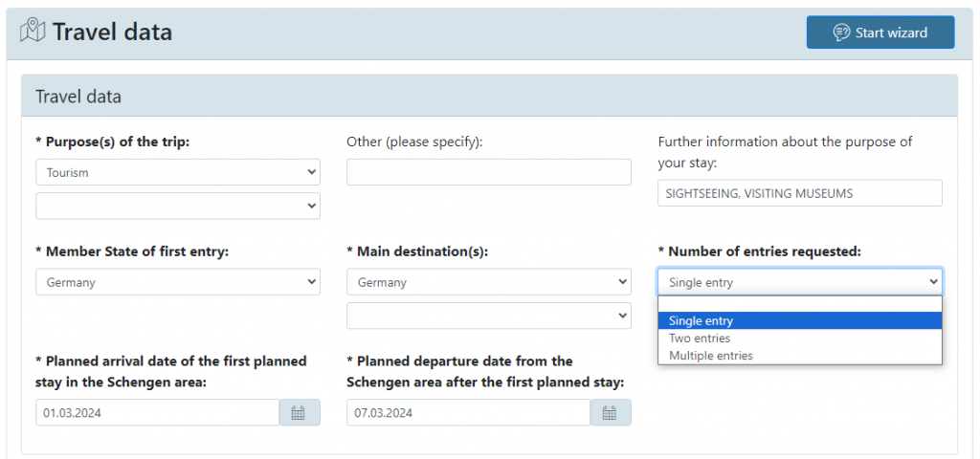Click the arrival date field showing 01.03.2024
This screenshot has width=980, height=459.
pos(157,413)
